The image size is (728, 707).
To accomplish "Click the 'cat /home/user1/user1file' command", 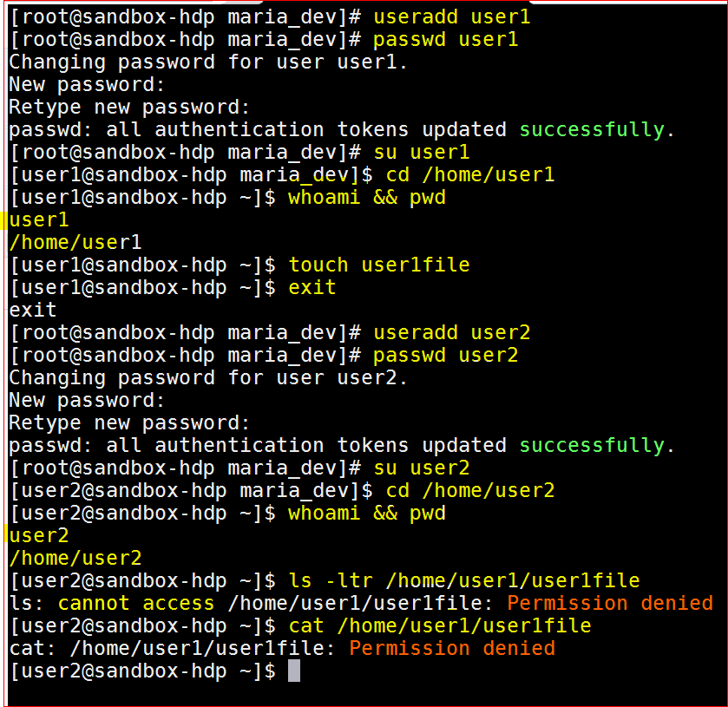I will point(440,626).
